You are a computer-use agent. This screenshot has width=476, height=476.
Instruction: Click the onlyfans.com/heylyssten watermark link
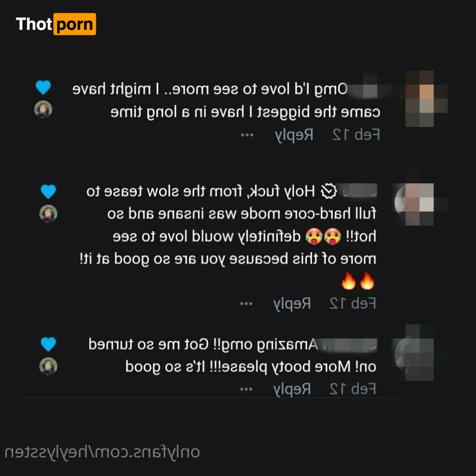(102, 452)
